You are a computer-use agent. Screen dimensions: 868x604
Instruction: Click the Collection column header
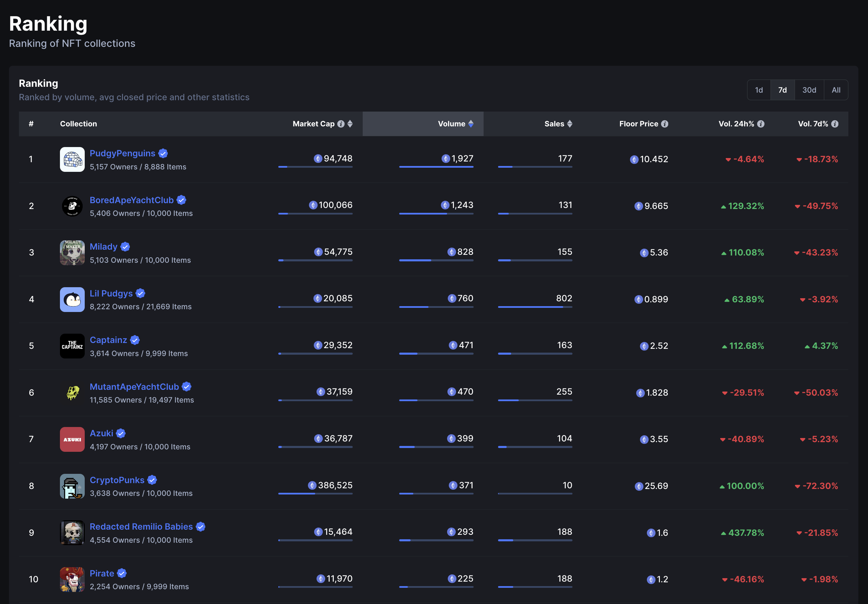coord(79,124)
